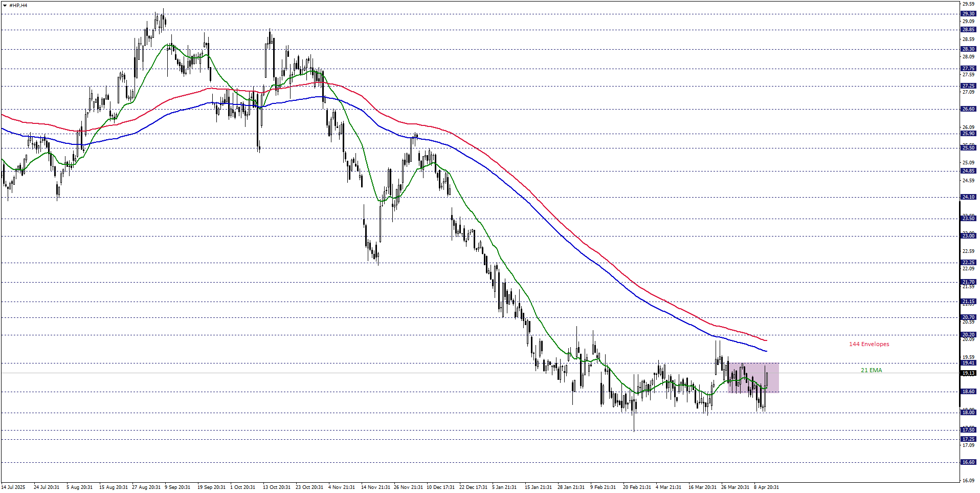The height and width of the screenshot is (493, 980).
Task: Click the 29.30 price level label
Action: click(x=968, y=14)
